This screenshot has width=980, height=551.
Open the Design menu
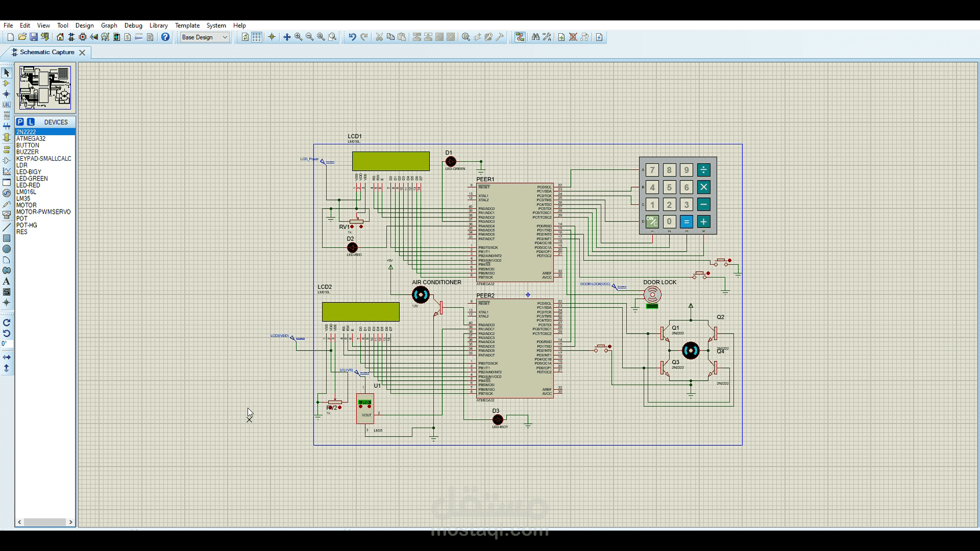pos(84,25)
